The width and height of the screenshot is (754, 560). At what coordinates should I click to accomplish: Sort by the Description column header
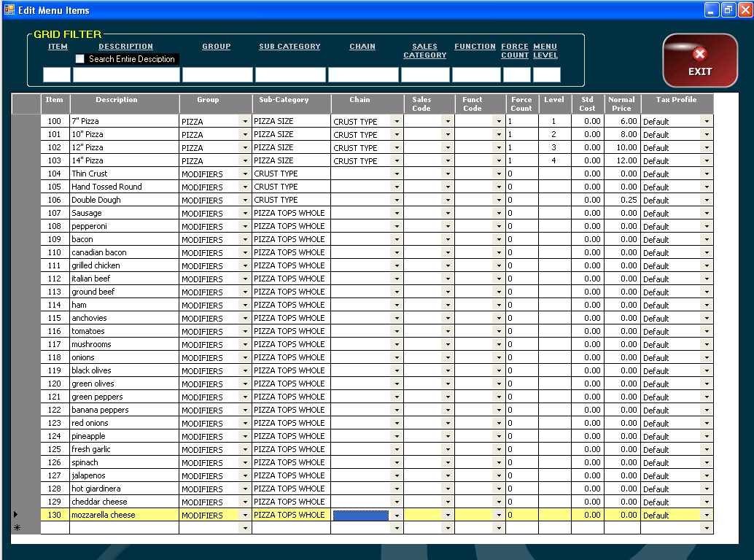pyautogui.click(x=125, y=104)
